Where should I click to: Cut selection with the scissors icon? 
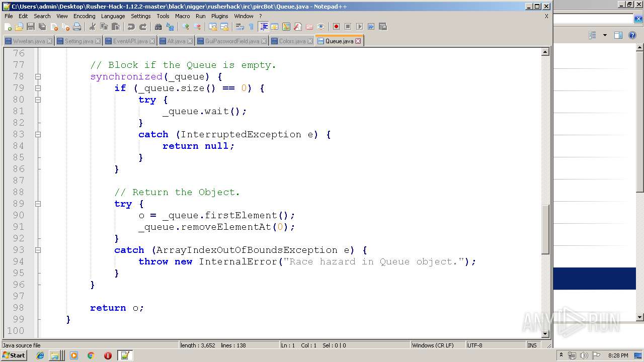pos(93,27)
